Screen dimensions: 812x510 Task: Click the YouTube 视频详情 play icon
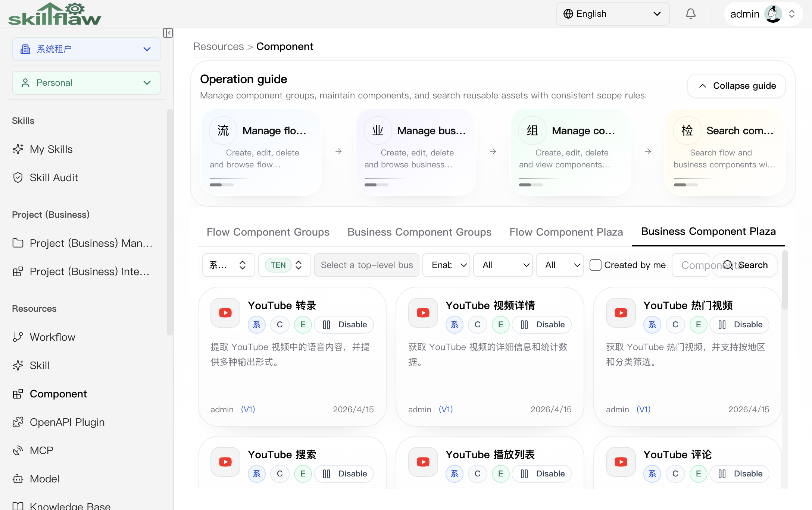pyautogui.click(x=423, y=313)
